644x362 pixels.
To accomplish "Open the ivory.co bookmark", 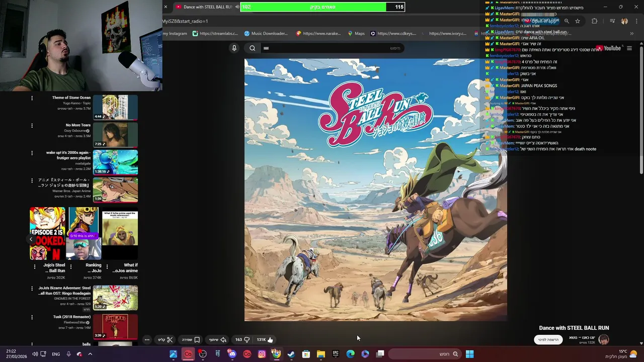I will (444, 34).
